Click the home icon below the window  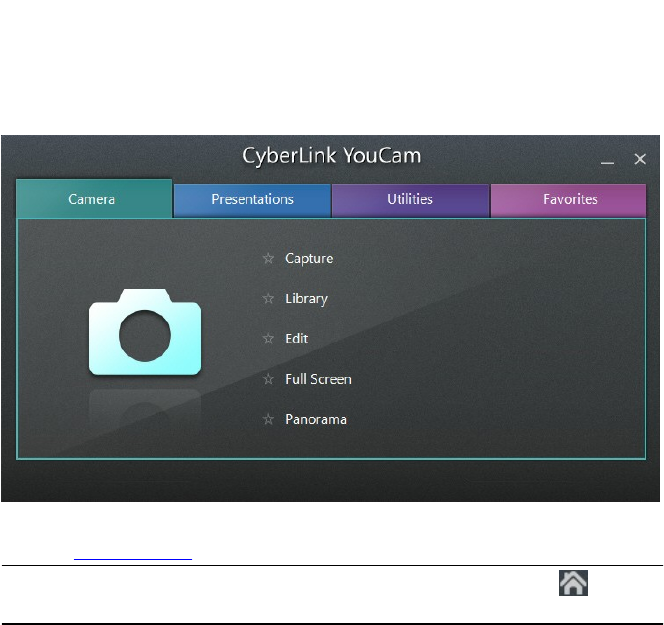pyautogui.click(x=573, y=583)
